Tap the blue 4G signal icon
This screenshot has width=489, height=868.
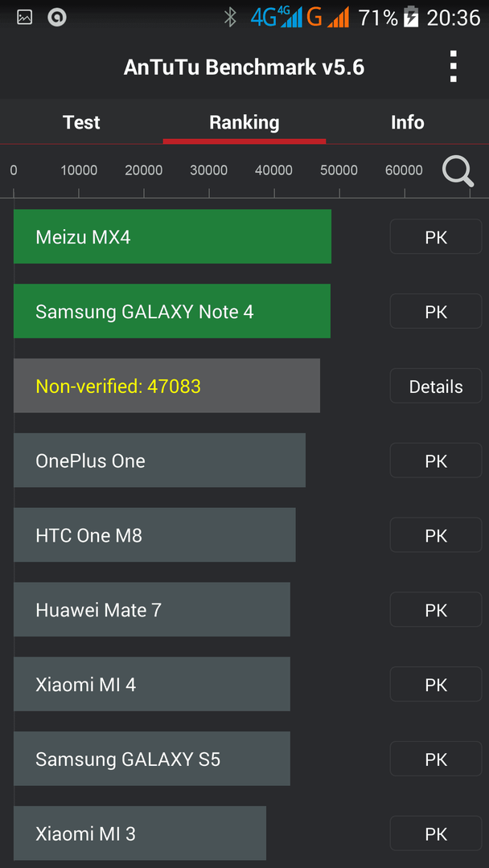[277, 18]
